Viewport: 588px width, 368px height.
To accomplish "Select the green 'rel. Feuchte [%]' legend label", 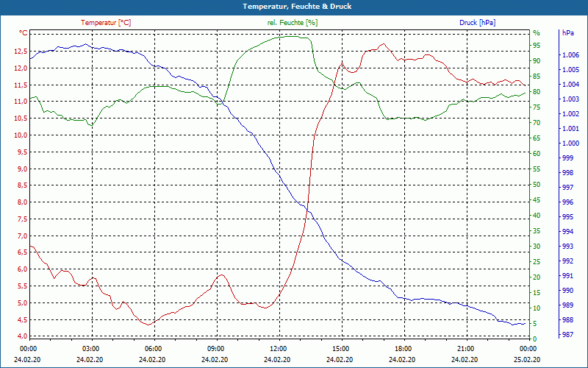I will 293,23.
